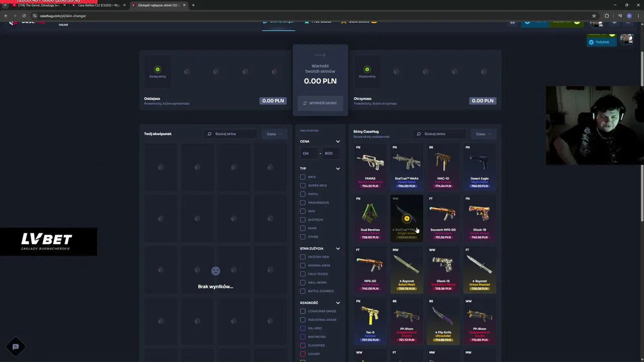Image resolution: width=644 pixels, height=362 pixels.
Task: Click the yellow plus on StatTrak Flip Knife
Action: coord(407,218)
